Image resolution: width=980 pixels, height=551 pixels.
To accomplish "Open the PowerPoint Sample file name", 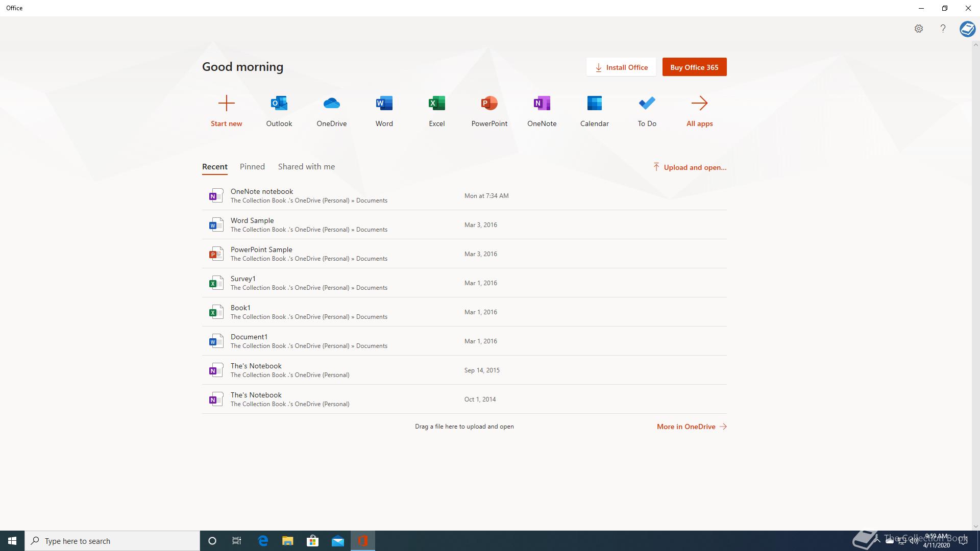I will (x=261, y=250).
